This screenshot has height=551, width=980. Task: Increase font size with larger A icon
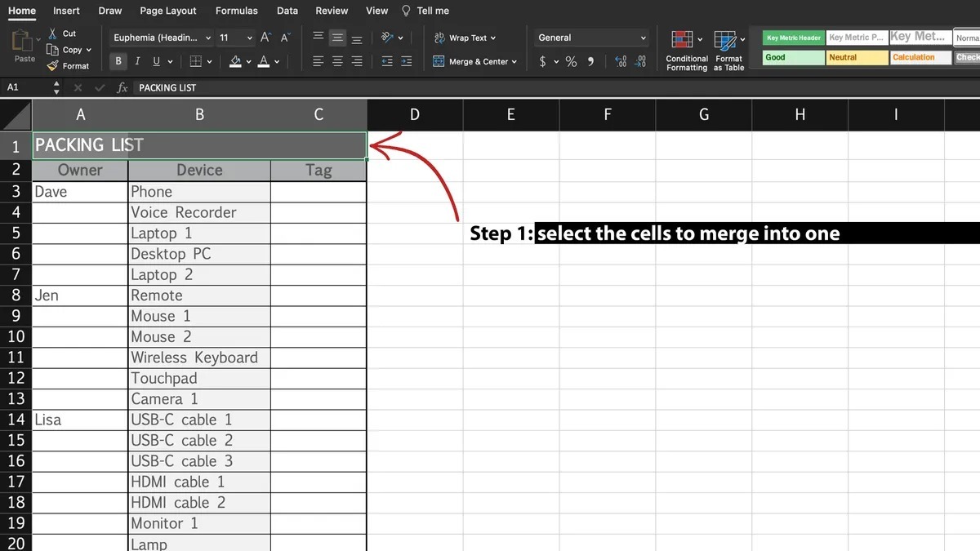click(x=265, y=38)
